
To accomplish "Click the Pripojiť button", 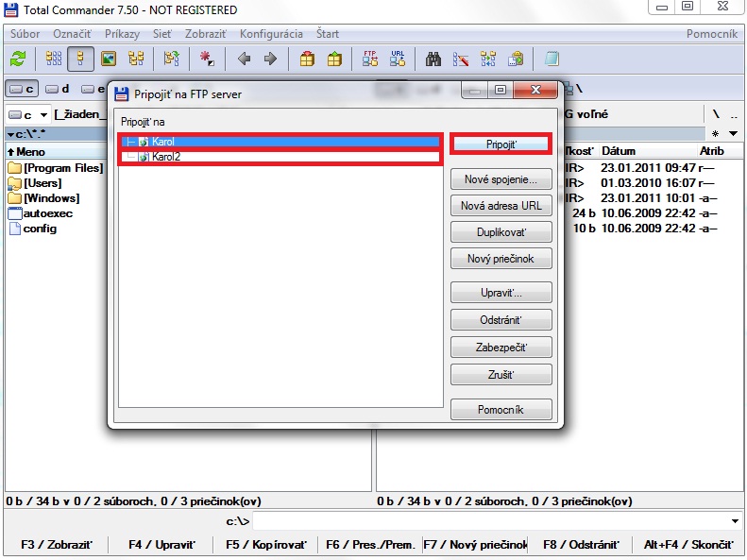I will [501, 144].
